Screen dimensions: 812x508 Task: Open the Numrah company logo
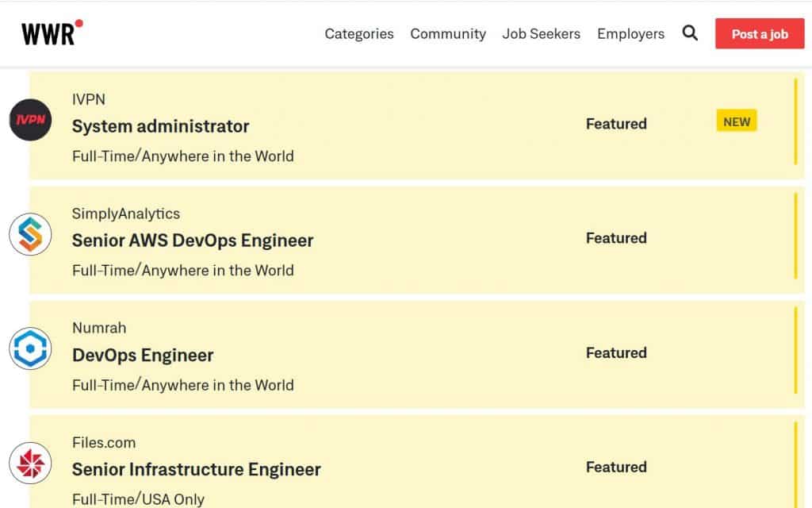tap(31, 348)
